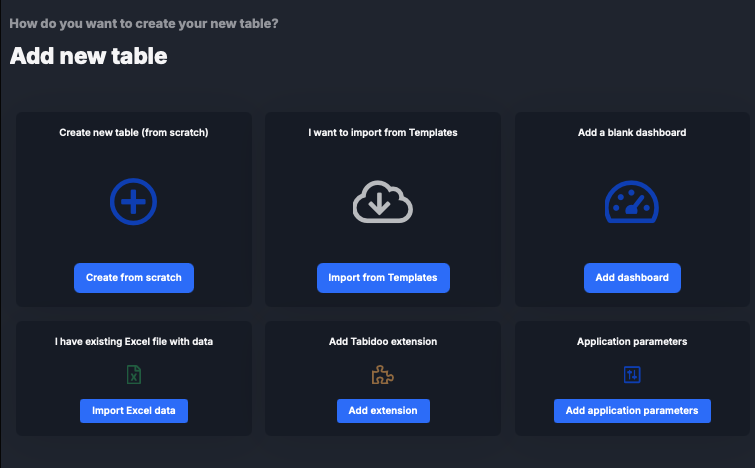The height and width of the screenshot is (468, 755).
Task: Select 'I have existing Excel file with data' title
Action: [133, 342]
